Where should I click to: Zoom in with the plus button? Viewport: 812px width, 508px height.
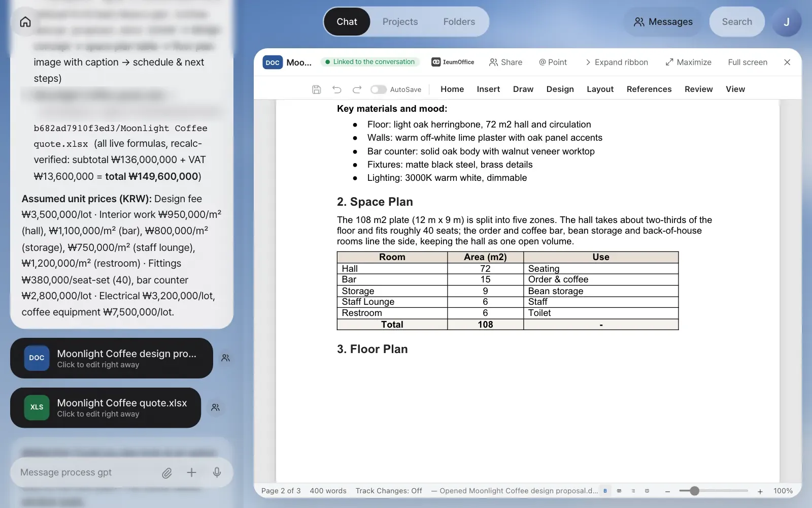click(760, 491)
